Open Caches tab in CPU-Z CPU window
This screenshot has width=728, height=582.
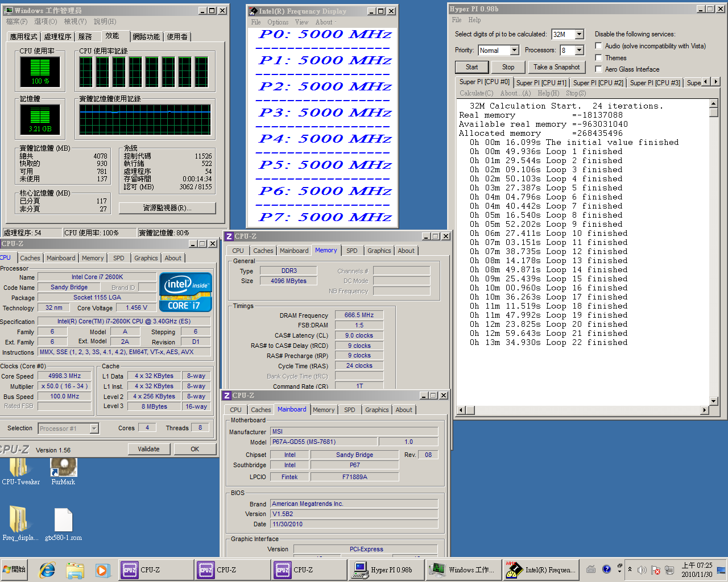pos(30,258)
